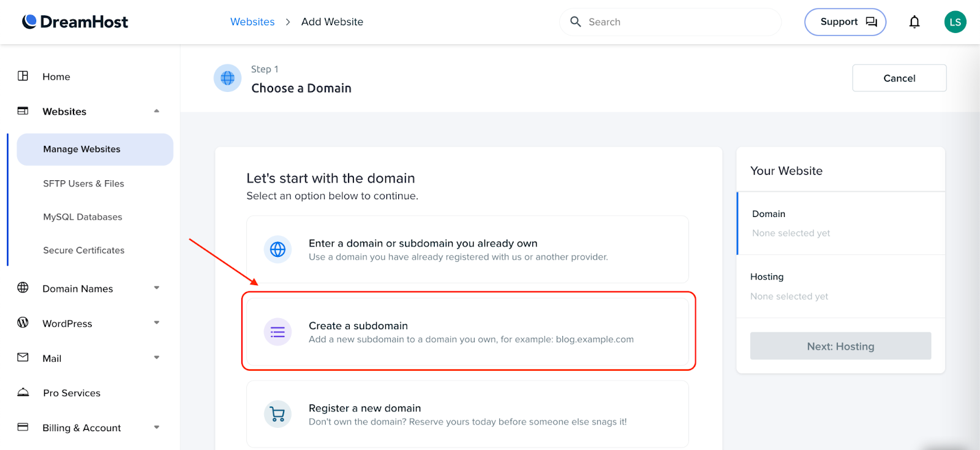Click the WordPress logo icon in sidebar
Viewport: 980px width, 450px height.
click(23, 322)
